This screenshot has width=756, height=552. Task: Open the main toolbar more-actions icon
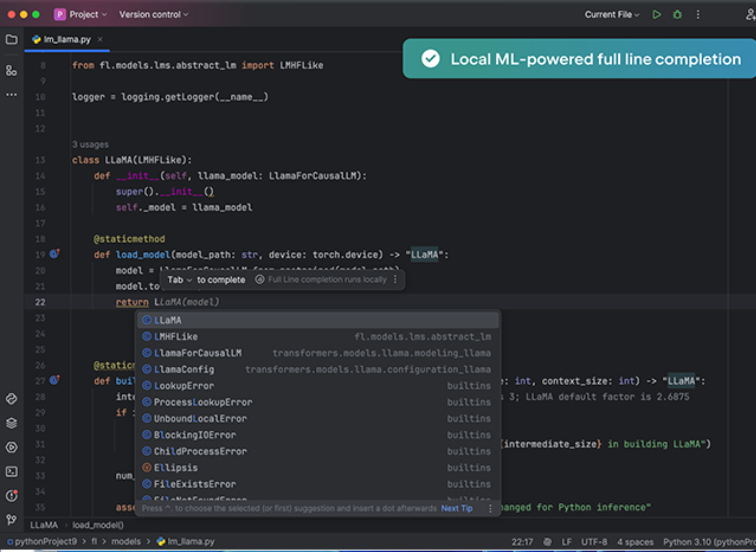pyautogui.click(x=698, y=15)
